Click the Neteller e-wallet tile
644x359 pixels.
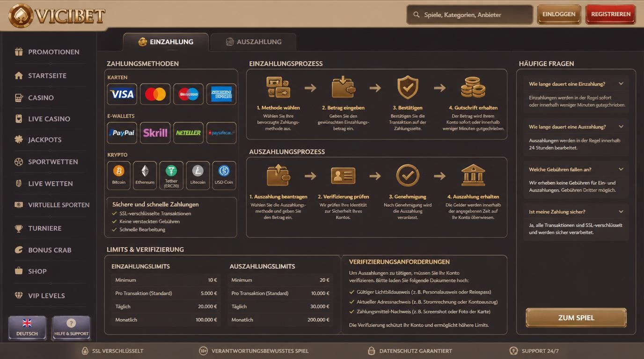click(189, 133)
